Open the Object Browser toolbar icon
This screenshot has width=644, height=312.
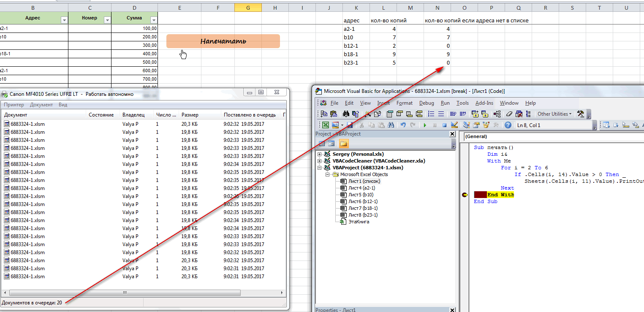(x=486, y=125)
